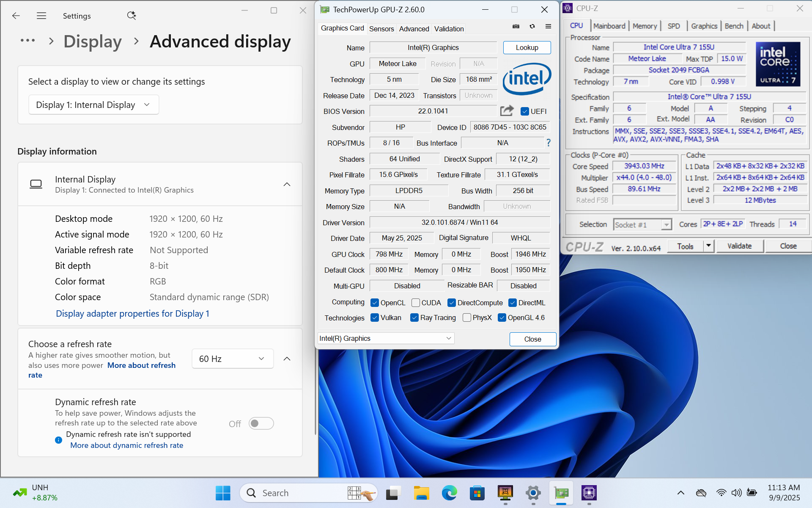
Task: Open the Display 1: Internal Display dropdown
Action: 93,105
